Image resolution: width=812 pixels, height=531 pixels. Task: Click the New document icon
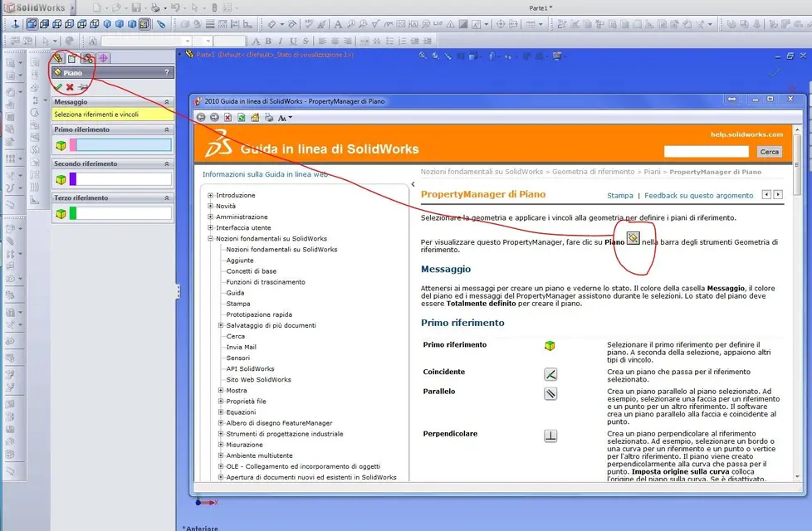(x=97, y=7)
